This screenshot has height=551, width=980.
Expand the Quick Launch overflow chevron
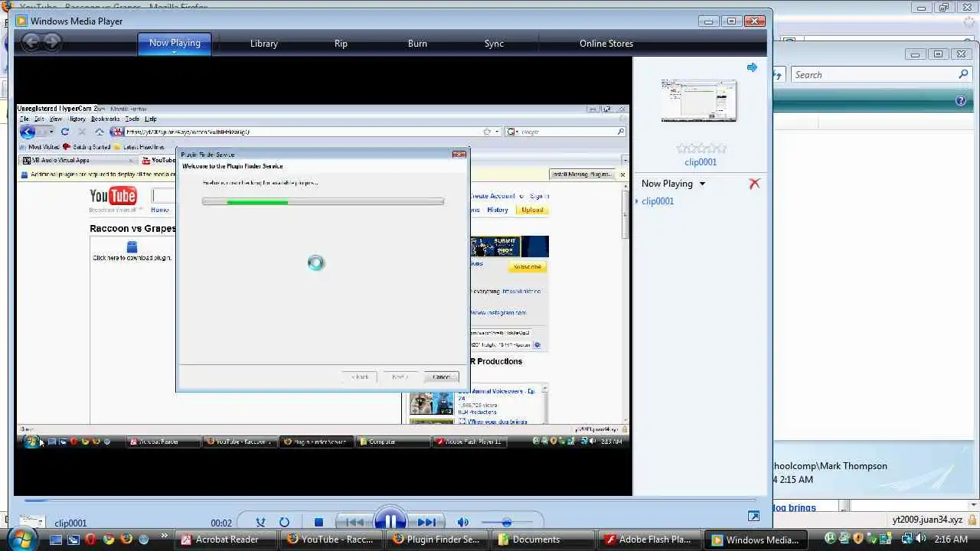pos(165,537)
